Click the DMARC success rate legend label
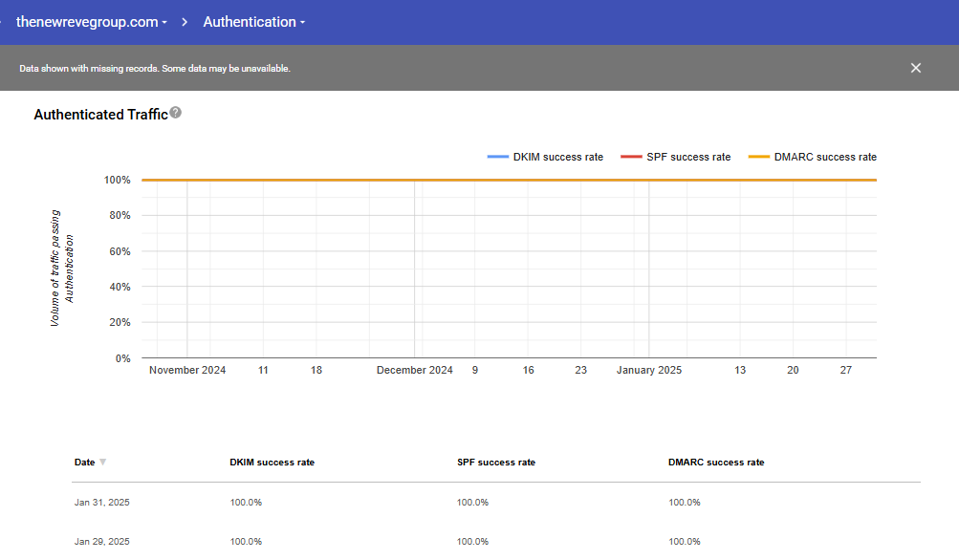Screen dimensions: 959x560 (x=825, y=157)
